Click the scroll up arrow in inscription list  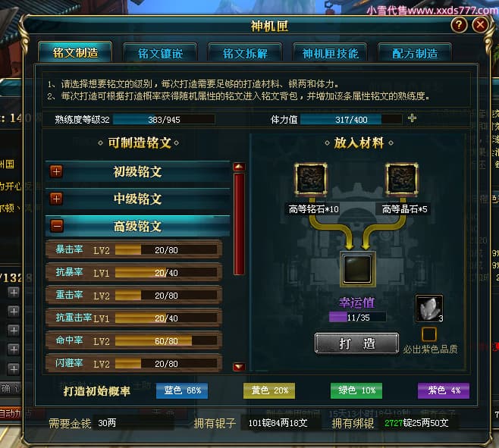tap(239, 167)
